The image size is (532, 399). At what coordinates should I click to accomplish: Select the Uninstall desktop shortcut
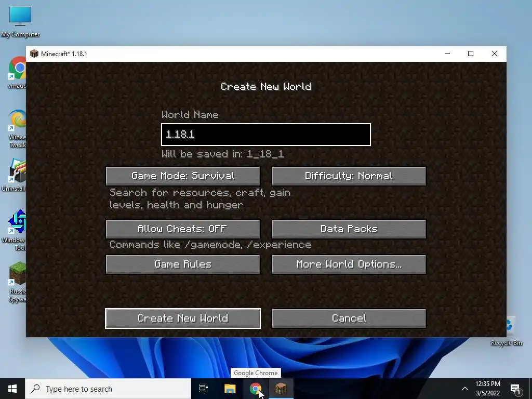tap(15, 175)
